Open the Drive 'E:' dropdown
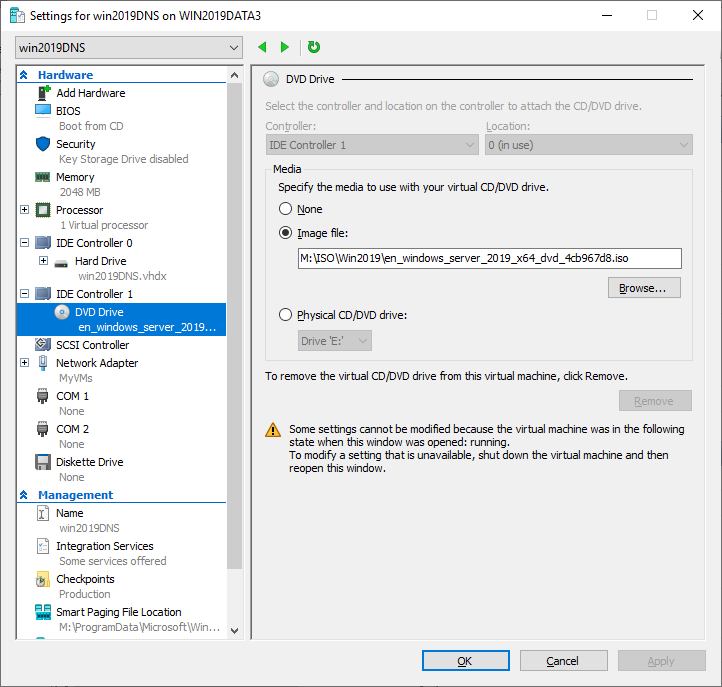 pos(335,341)
